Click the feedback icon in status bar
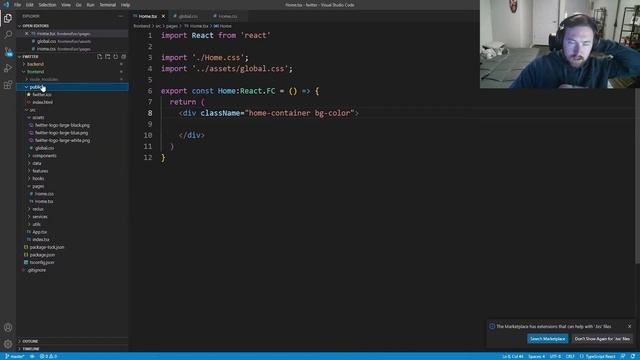The image size is (640, 360). click(x=623, y=356)
